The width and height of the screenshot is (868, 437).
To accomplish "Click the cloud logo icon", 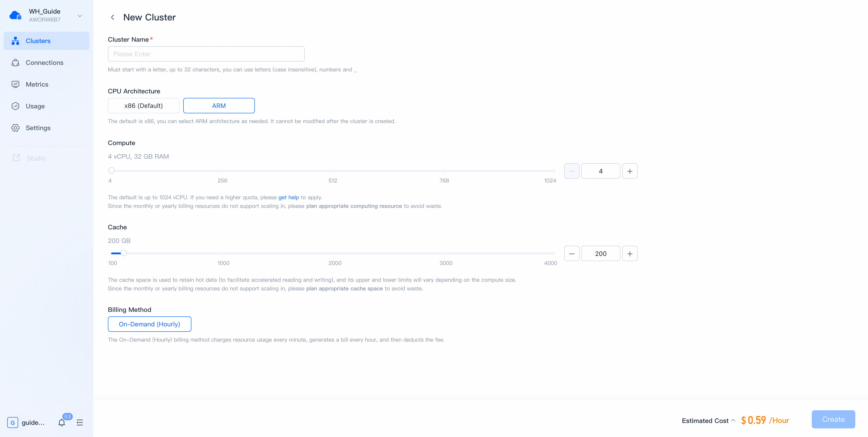I will click(15, 15).
